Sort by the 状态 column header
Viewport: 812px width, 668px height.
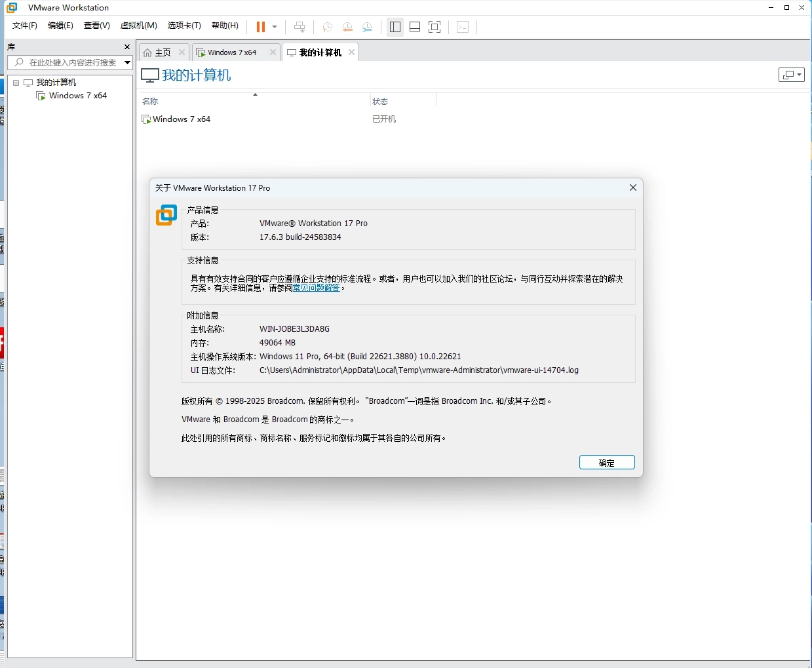coord(380,101)
